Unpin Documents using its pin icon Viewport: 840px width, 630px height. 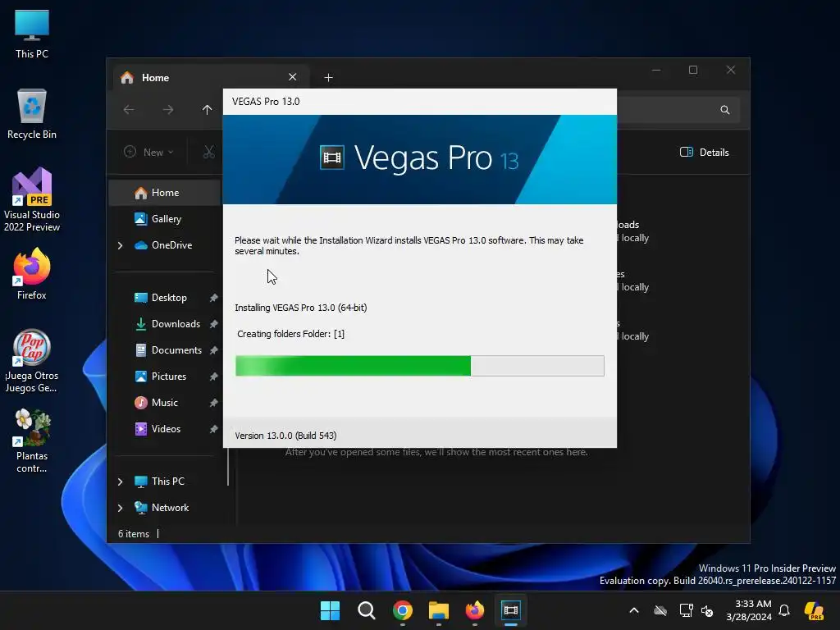(214, 350)
